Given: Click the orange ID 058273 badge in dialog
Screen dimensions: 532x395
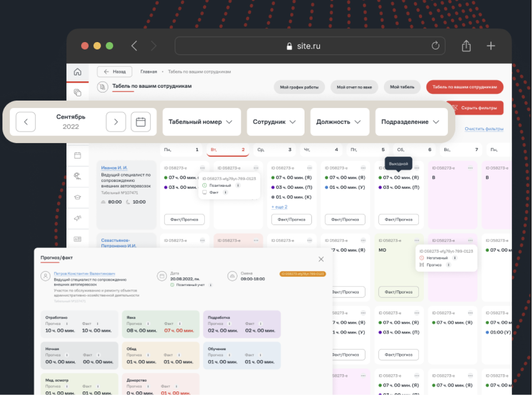Looking at the screenshot, I should pyautogui.click(x=303, y=274).
